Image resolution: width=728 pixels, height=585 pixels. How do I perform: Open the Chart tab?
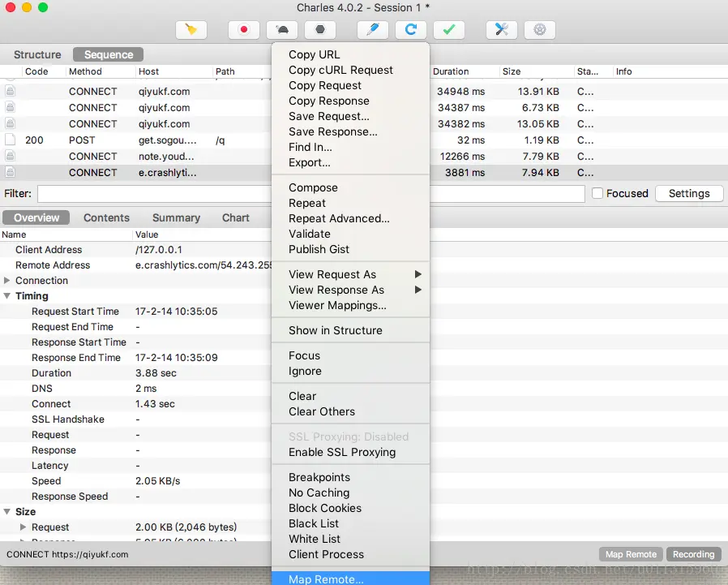pyautogui.click(x=235, y=218)
